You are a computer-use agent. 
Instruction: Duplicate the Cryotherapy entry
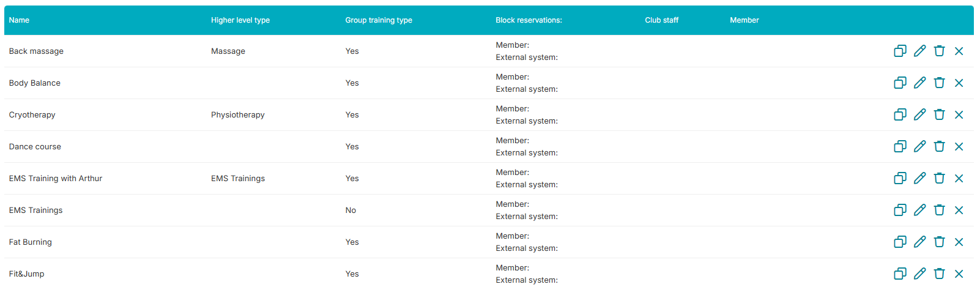click(x=900, y=114)
